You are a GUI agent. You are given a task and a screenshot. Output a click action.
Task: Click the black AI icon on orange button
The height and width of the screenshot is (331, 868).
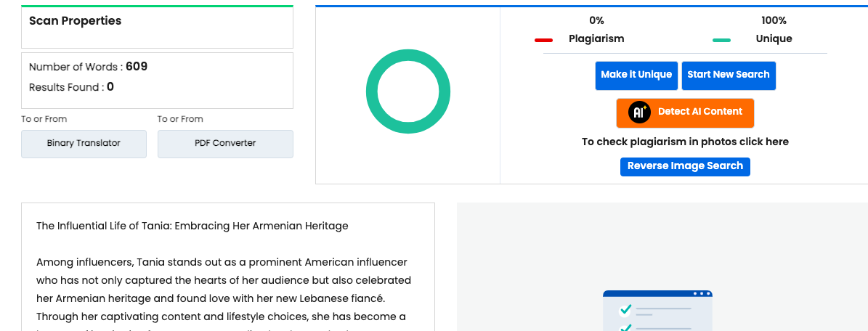coord(639,113)
